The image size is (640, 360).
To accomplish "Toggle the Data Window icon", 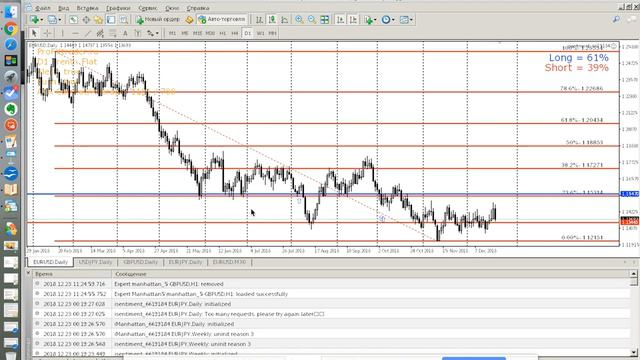I will tap(86, 20).
